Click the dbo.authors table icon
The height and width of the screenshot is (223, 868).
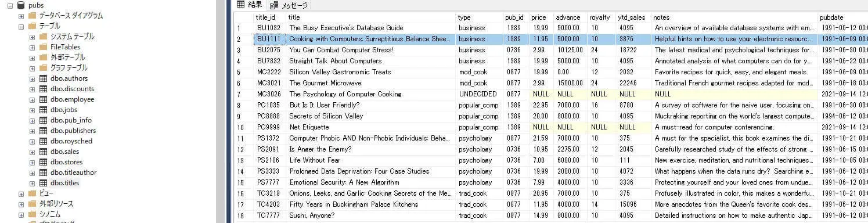[x=43, y=78]
